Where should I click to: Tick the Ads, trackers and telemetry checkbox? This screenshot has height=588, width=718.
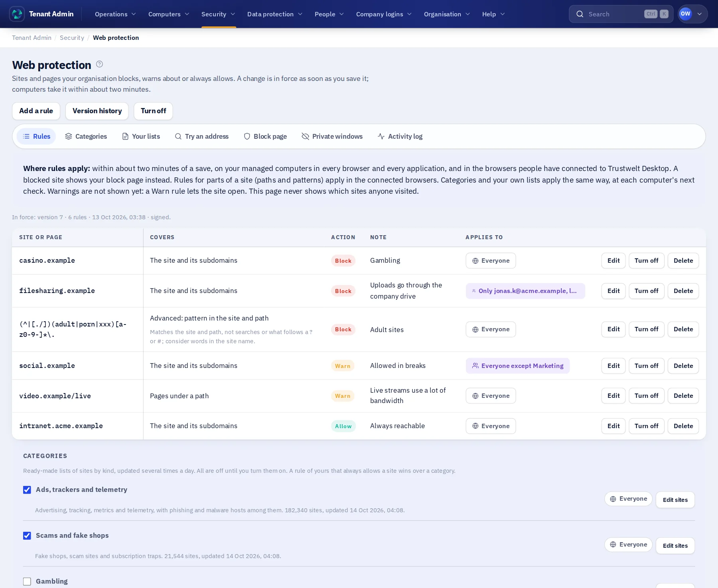[27, 490]
